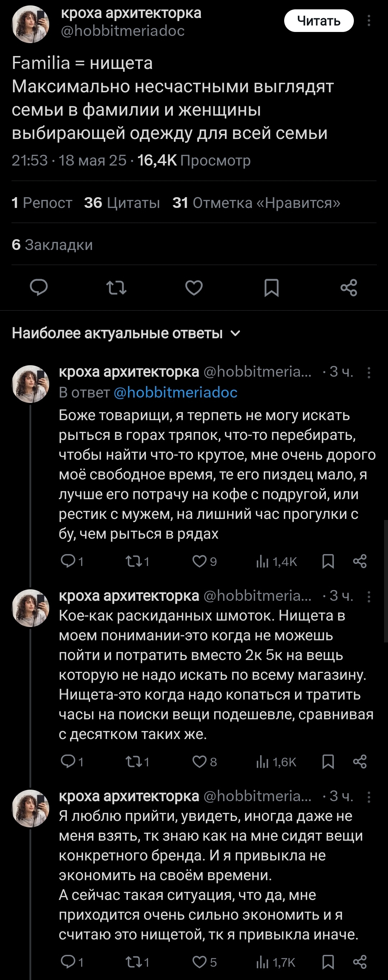View 31 Отметка «Нравится» list
The width and height of the screenshot is (388, 980).
256,203
